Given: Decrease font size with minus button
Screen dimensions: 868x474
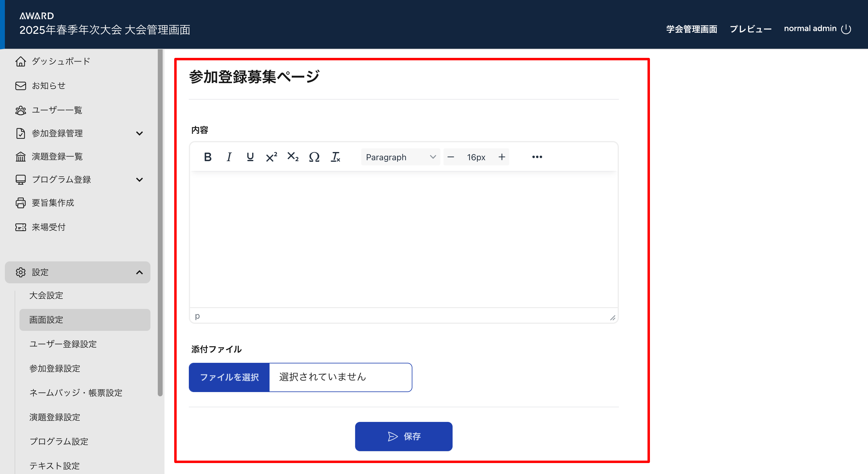Looking at the screenshot, I should tap(450, 157).
